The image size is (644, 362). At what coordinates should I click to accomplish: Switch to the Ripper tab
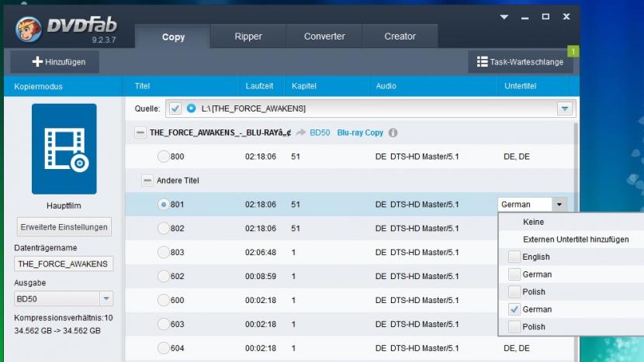point(248,36)
